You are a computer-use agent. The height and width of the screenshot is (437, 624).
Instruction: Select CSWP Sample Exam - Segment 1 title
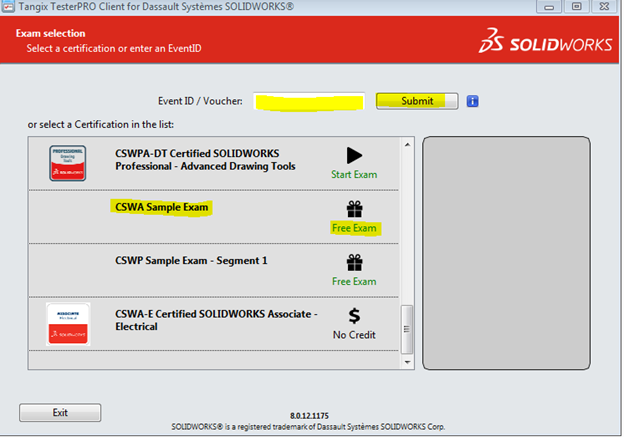(191, 261)
